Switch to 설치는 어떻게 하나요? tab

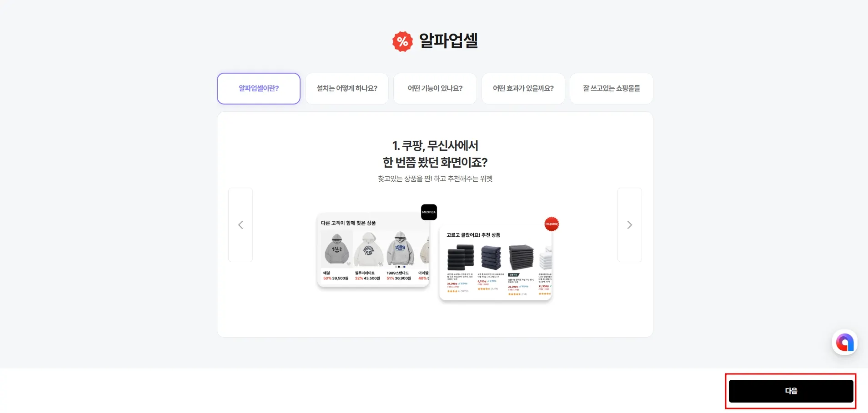coord(347,89)
